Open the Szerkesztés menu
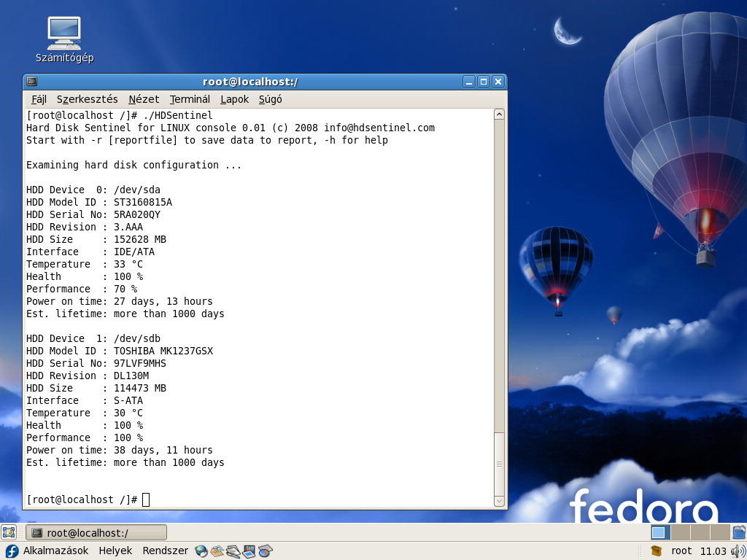The width and height of the screenshot is (747, 560). pos(88,99)
